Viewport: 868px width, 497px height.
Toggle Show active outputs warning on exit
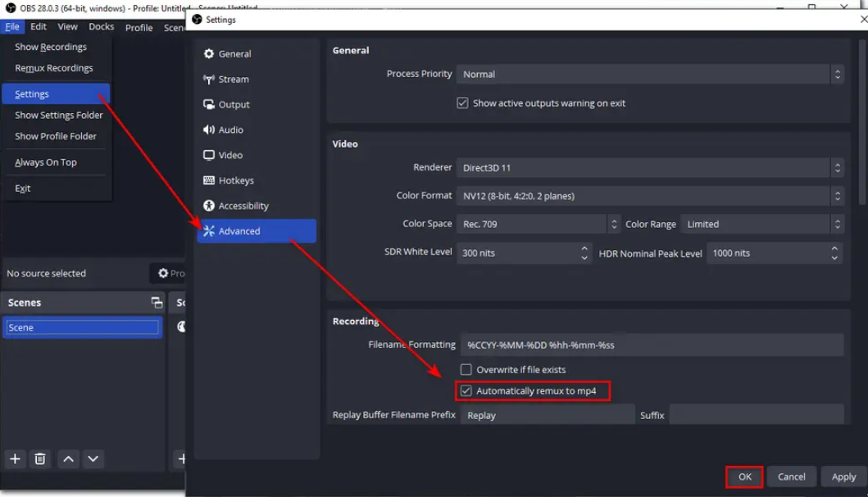(463, 103)
